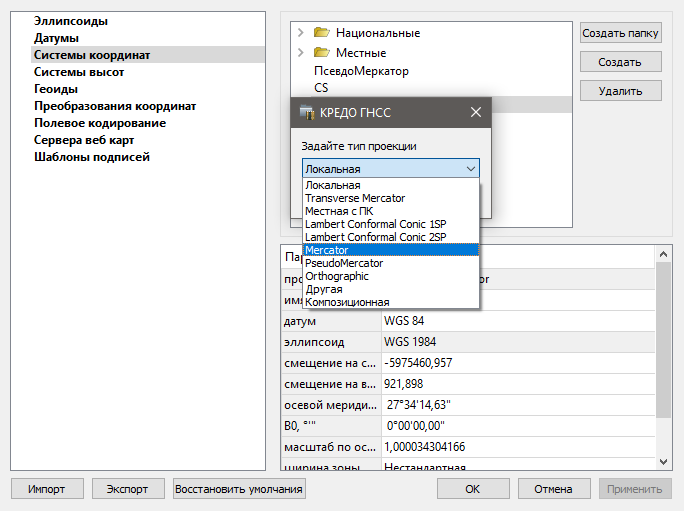Click the Местные folder icon
Image resolution: width=684 pixels, height=511 pixels.
pyautogui.click(x=321, y=52)
